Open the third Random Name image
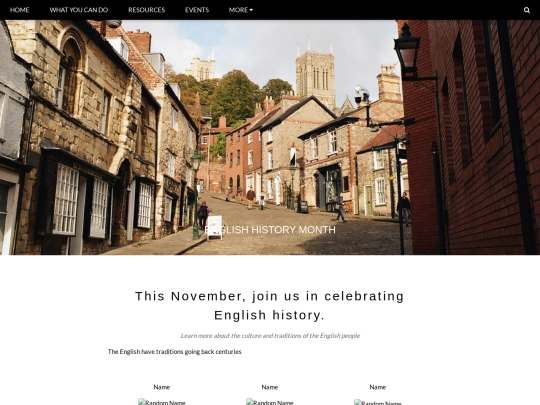This screenshot has width=540, height=405. pyautogui.click(x=377, y=402)
